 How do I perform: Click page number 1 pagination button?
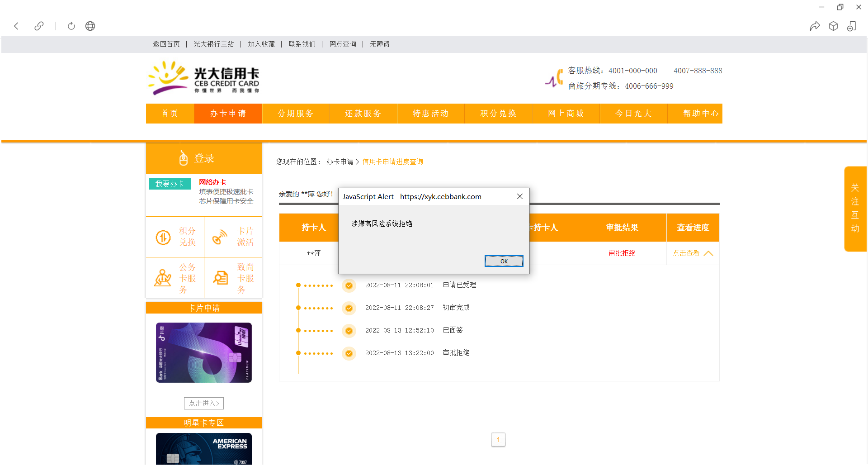pyautogui.click(x=498, y=439)
